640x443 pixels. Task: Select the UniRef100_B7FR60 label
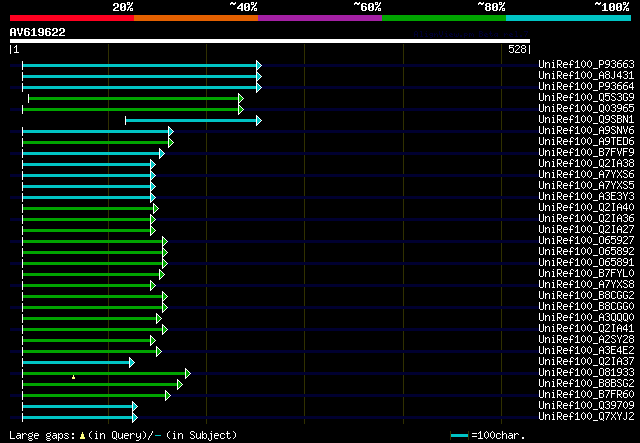(586, 395)
